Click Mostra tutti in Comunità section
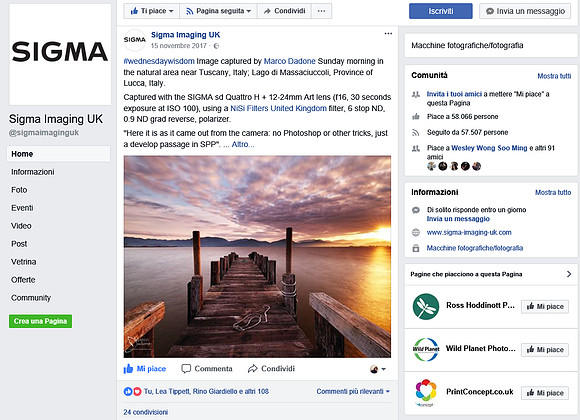The image size is (580, 420). coord(554,76)
